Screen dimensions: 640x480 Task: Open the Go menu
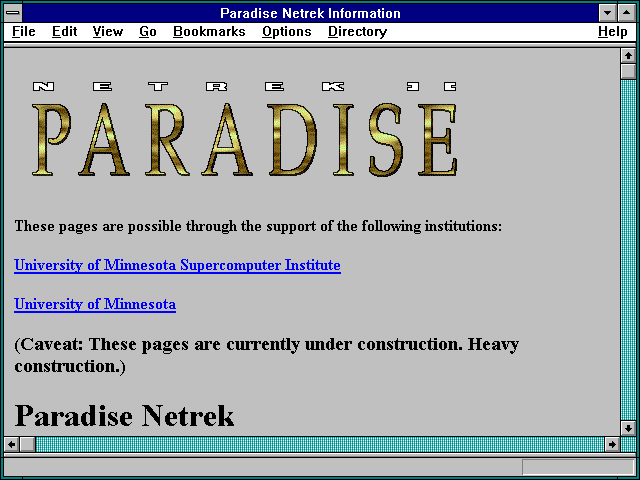[148, 32]
